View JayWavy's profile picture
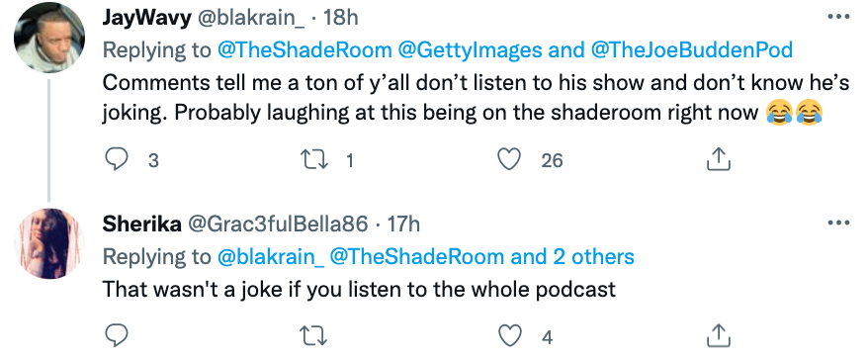The width and height of the screenshot is (868, 359). pyautogui.click(x=48, y=38)
